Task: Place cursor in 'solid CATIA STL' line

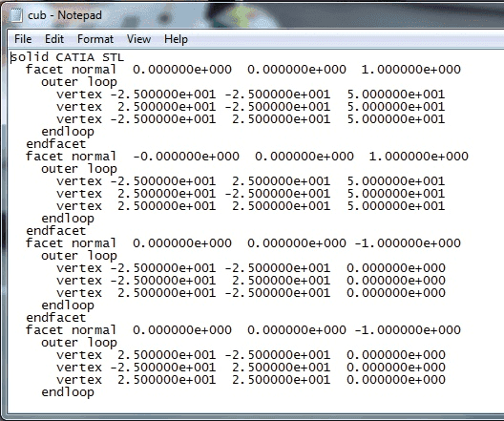Action: (x=67, y=57)
